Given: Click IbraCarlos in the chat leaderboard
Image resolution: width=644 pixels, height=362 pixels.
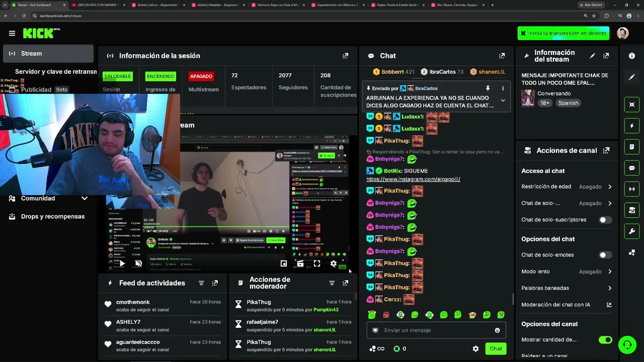Looking at the screenshot, I should (442, 72).
